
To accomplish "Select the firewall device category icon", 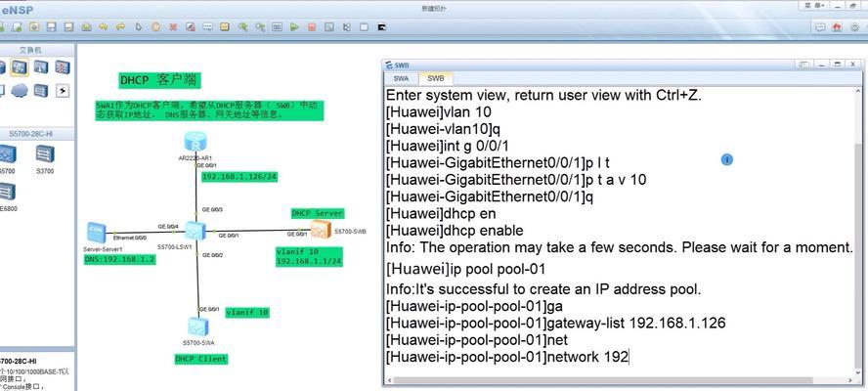I will coord(62,67).
